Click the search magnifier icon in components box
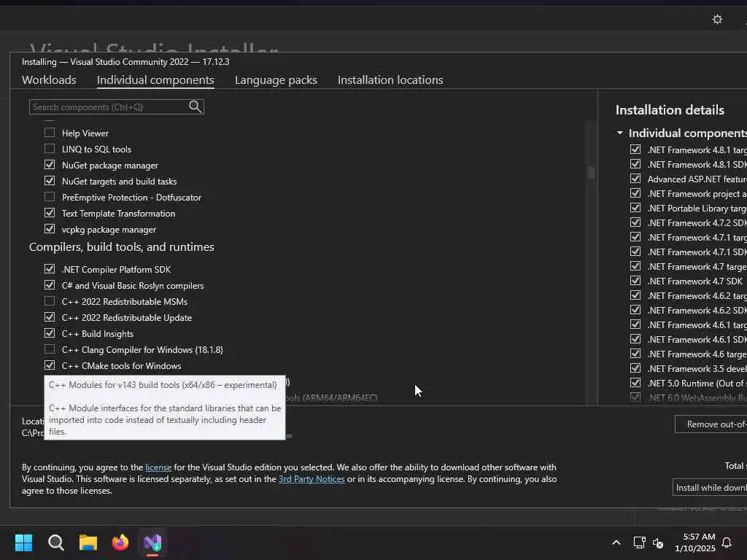The height and width of the screenshot is (560, 747). (195, 106)
